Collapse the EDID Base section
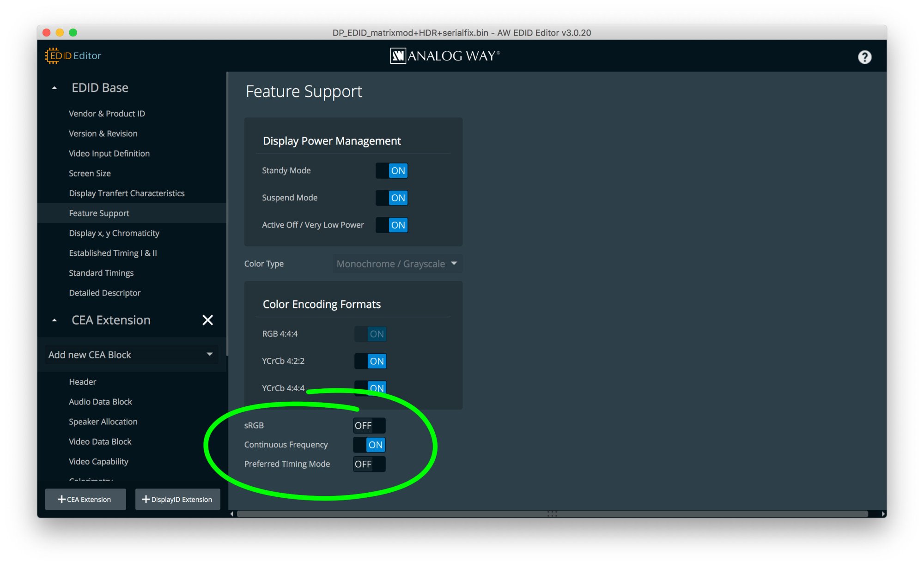The width and height of the screenshot is (924, 567). 55,88
